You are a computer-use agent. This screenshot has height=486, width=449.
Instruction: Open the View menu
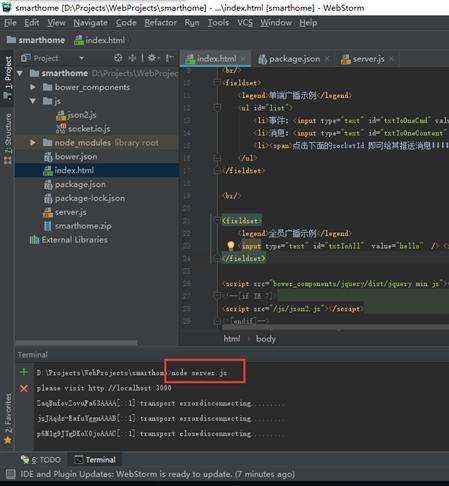pyautogui.click(x=56, y=23)
